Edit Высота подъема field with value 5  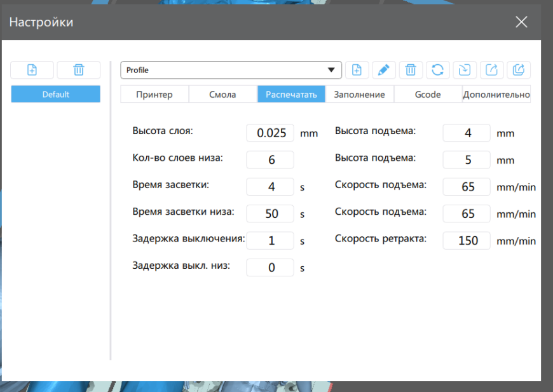tap(467, 159)
